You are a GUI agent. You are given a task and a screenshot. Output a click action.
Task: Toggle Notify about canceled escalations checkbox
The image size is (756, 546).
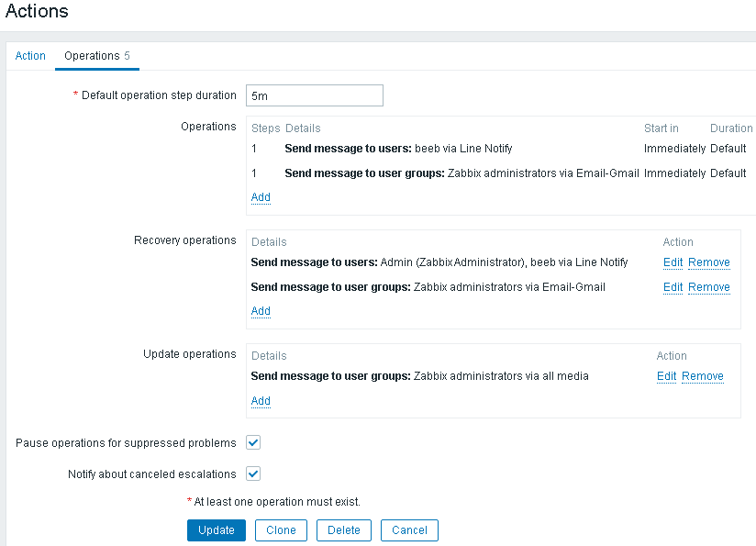pyautogui.click(x=253, y=474)
